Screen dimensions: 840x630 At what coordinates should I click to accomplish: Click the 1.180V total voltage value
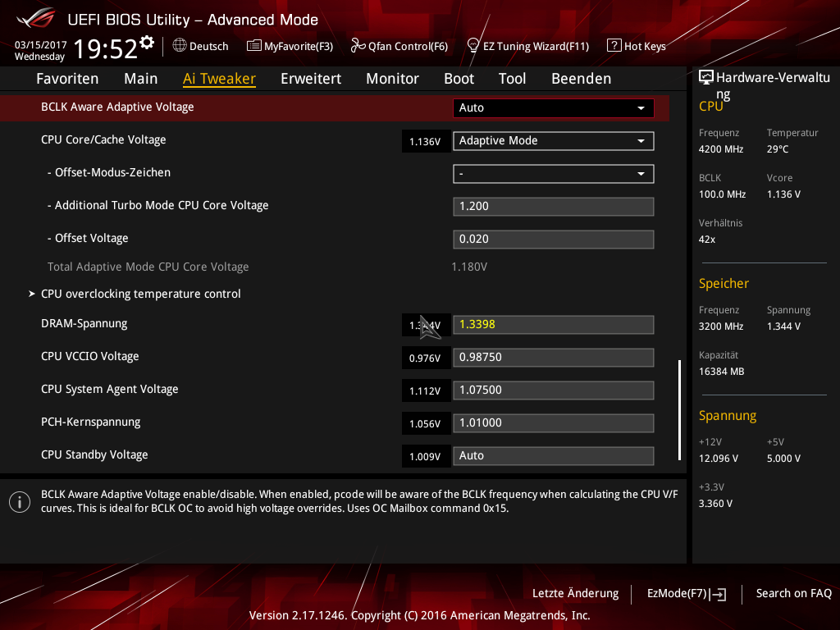pos(469,267)
